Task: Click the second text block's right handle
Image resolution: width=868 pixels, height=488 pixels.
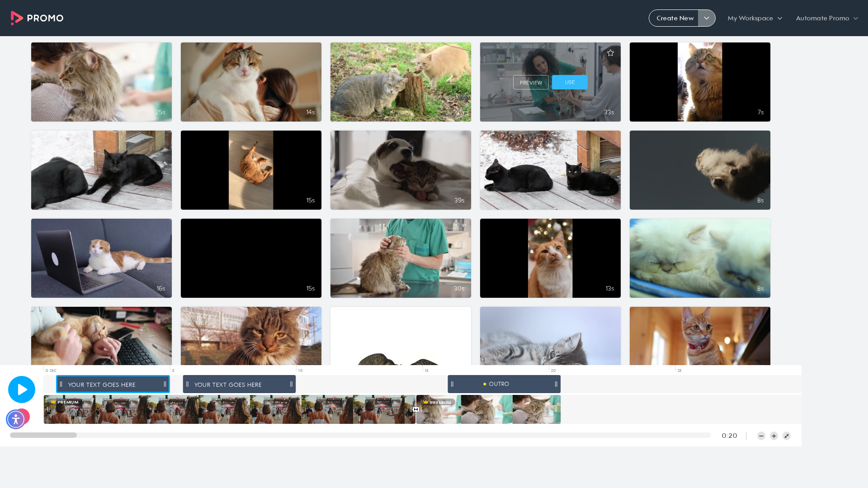Action: (x=291, y=384)
